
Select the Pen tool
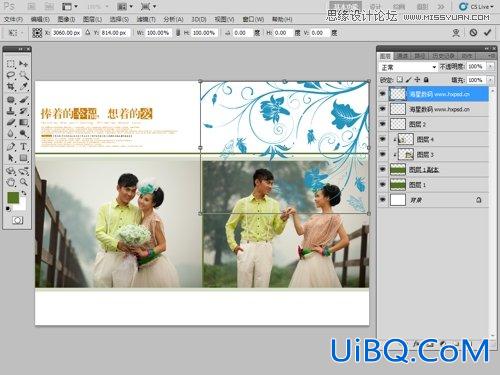(x=11, y=146)
